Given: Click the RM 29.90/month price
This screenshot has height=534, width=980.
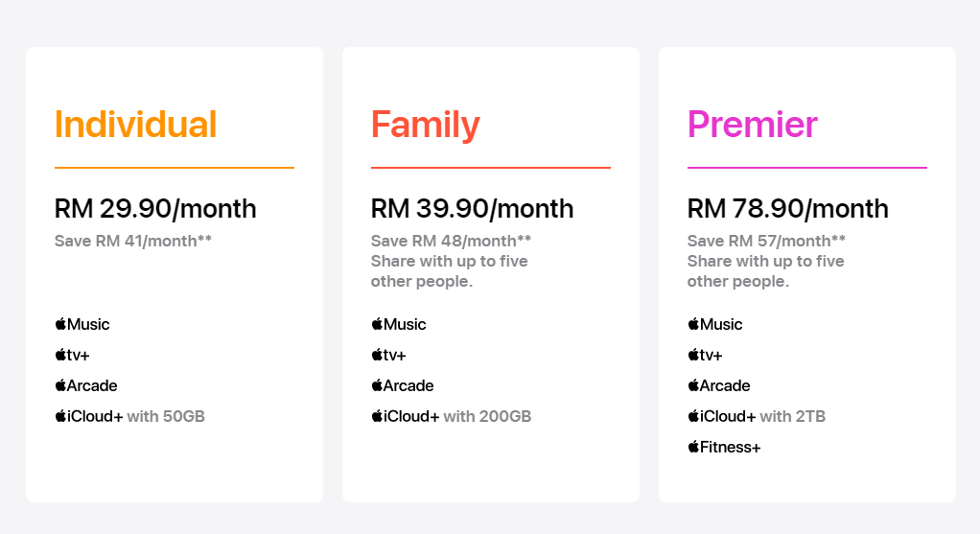Looking at the screenshot, I should pos(155,209).
